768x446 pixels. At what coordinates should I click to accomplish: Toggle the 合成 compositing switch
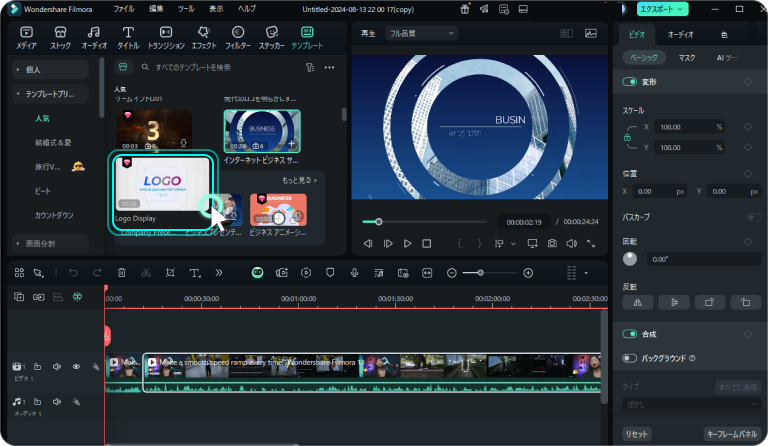coord(630,334)
